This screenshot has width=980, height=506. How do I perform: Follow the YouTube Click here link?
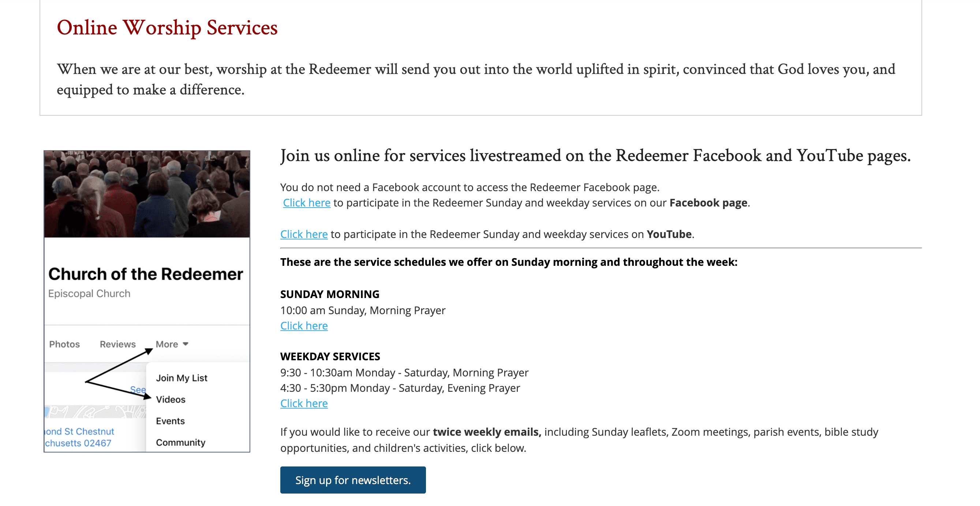[x=304, y=234]
